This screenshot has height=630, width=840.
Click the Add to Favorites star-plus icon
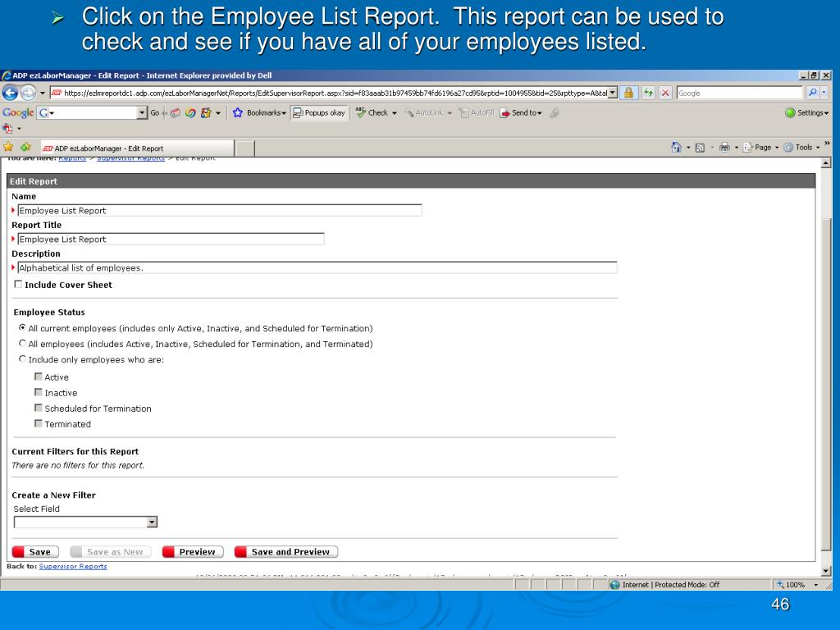click(25, 147)
